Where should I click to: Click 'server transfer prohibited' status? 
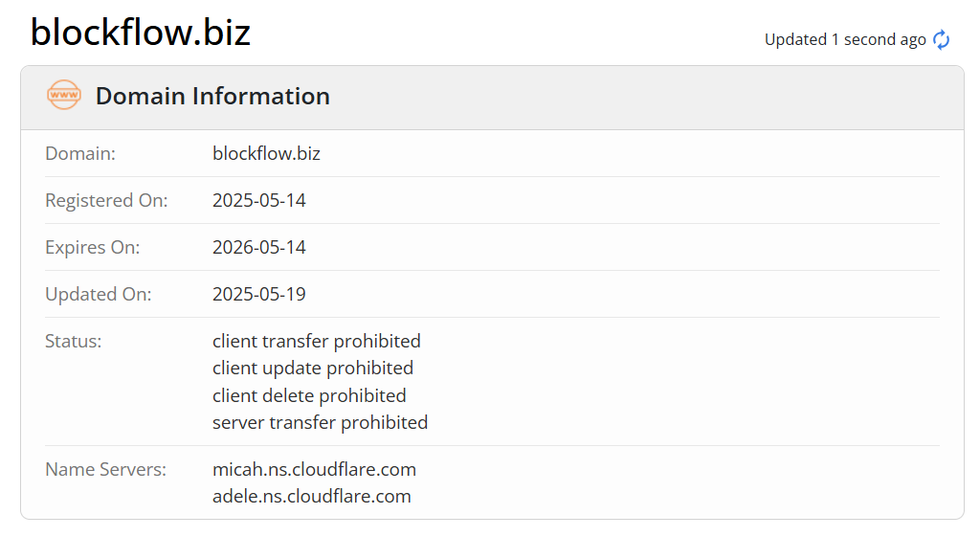(x=320, y=422)
